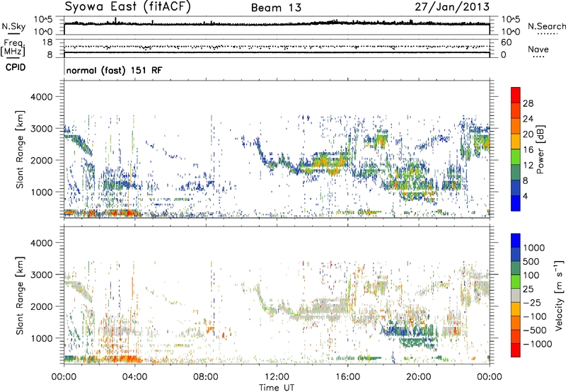Select the "60" Nave axis value

[x=507, y=42]
